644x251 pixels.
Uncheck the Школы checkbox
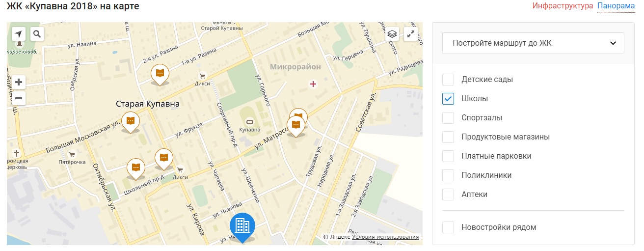coord(448,99)
